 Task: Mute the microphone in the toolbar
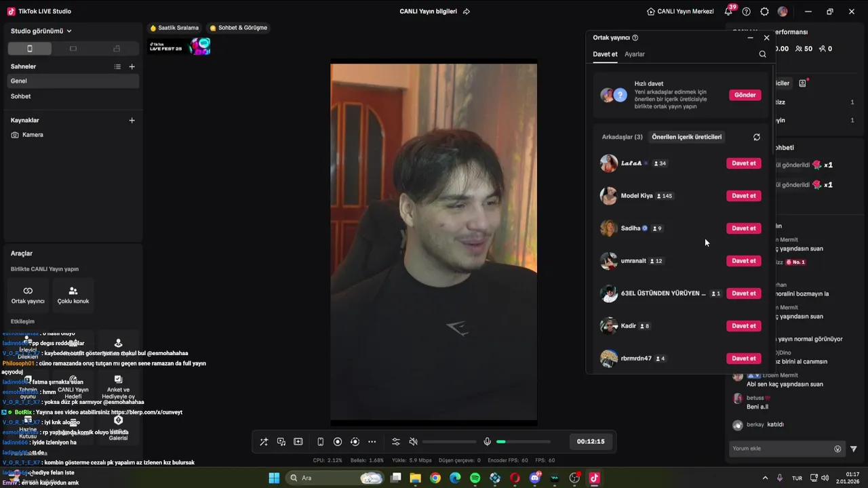(x=487, y=442)
